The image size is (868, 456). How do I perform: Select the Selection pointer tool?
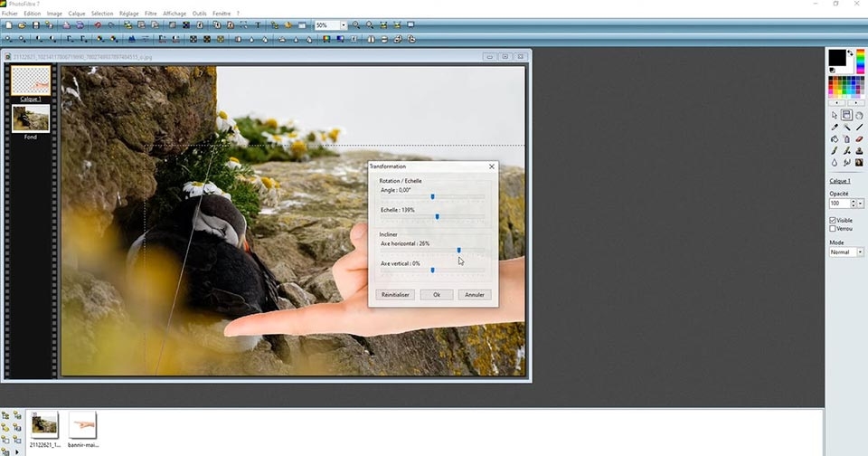(835, 115)
